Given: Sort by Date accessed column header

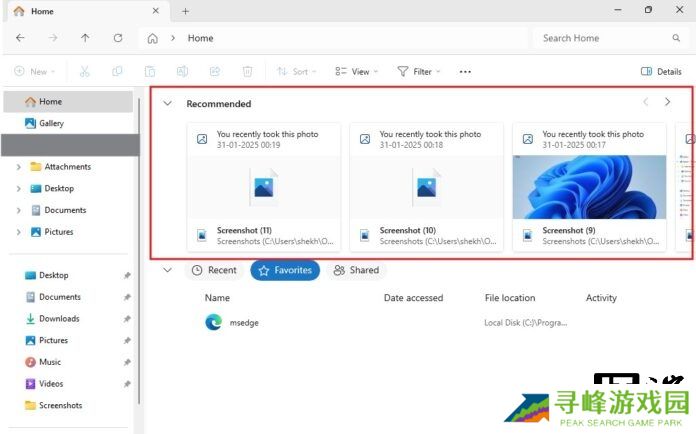Looking at the screenshot, I should point(413,298).
